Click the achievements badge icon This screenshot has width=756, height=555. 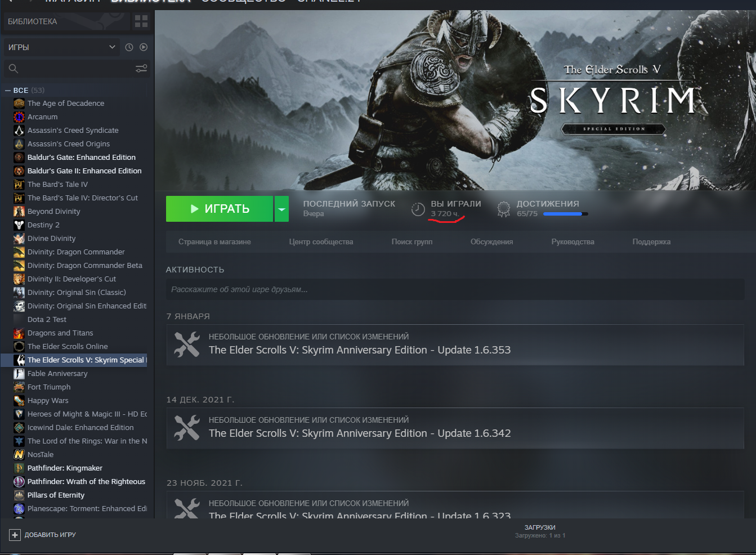click(503, 209)
